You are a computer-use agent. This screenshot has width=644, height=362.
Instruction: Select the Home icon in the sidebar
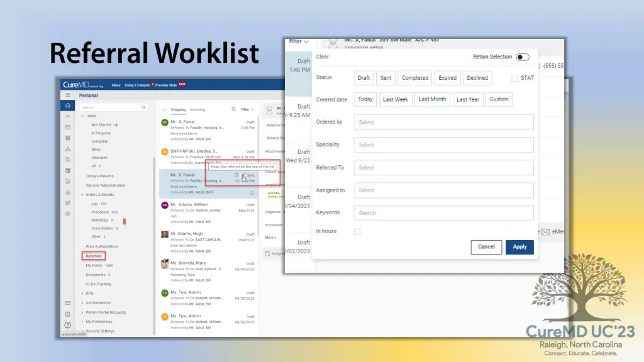68,106
